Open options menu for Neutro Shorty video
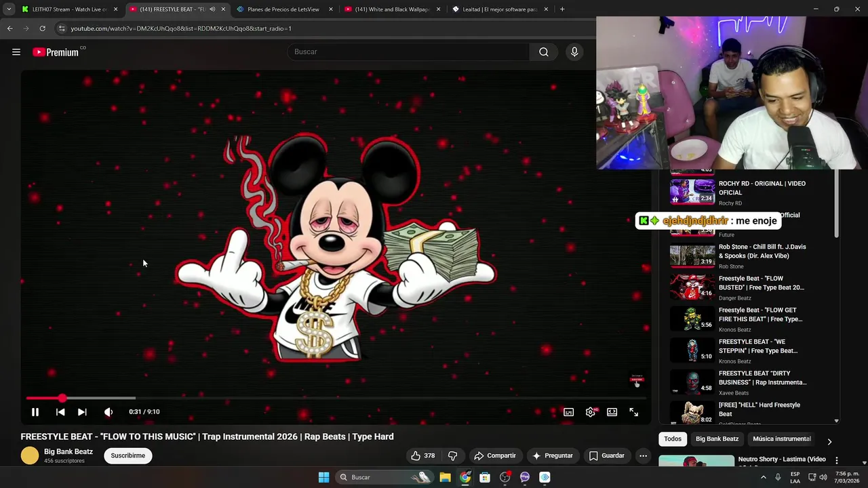This screenshot has height=488, width=868. tap(837, 460)
